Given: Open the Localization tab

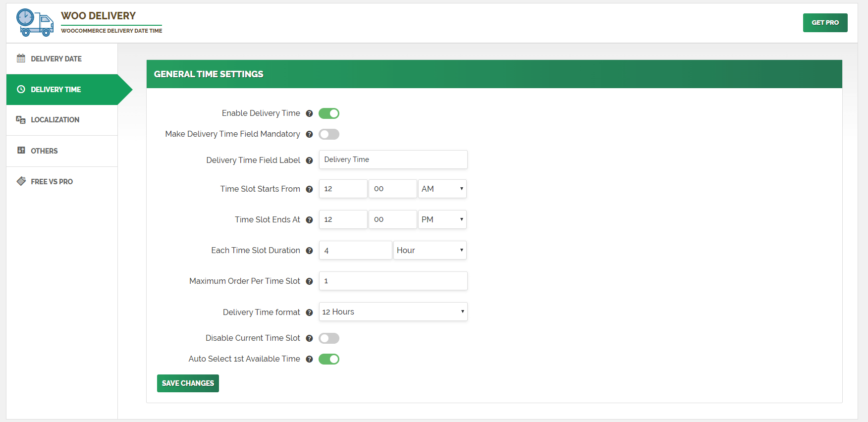Looking at the screenshot, I should coord(62,120).
